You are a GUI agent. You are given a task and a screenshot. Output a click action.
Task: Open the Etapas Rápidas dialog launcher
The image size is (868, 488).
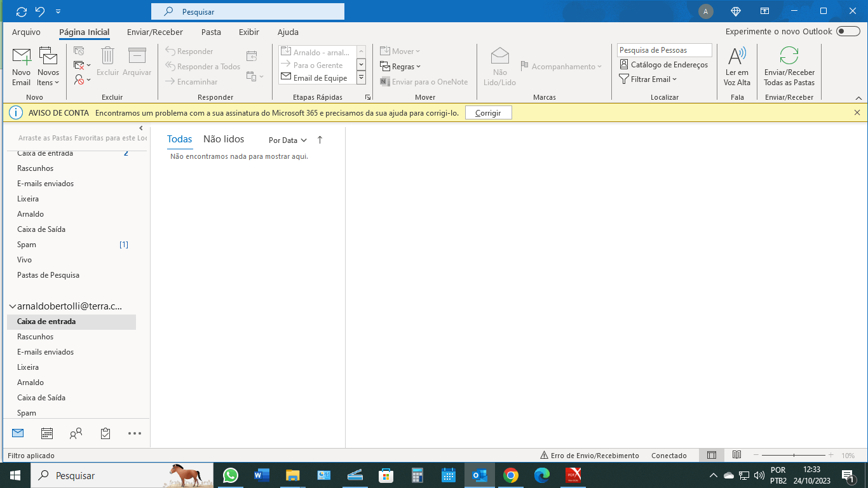(368, 98)
